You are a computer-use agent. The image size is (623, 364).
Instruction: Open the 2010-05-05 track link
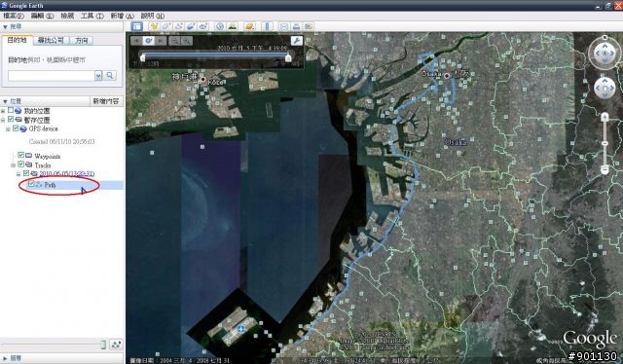pos(67,173)
